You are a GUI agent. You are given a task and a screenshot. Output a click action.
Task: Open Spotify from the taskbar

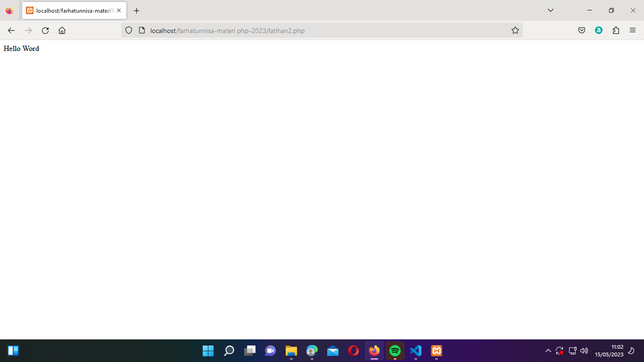[395, 351]
